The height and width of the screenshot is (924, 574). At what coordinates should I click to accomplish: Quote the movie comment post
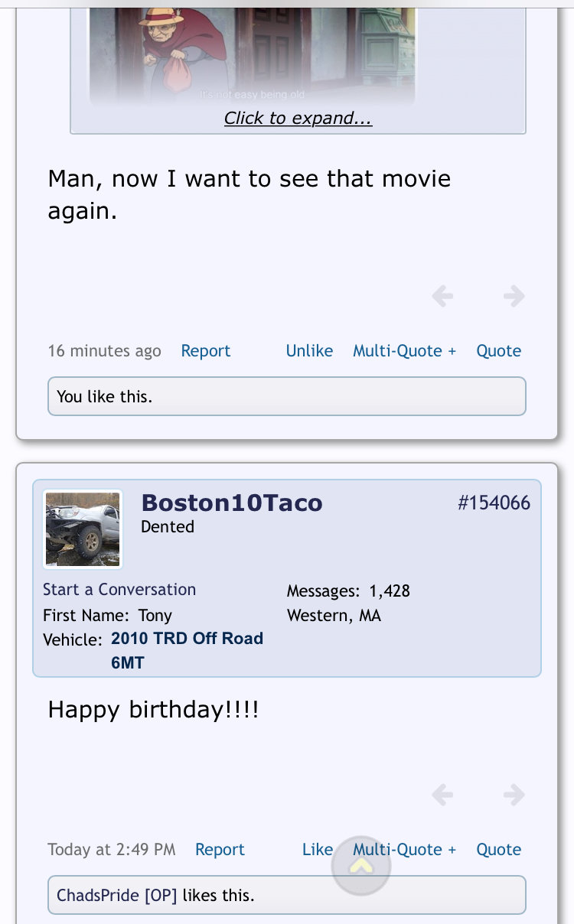[498, 350]
